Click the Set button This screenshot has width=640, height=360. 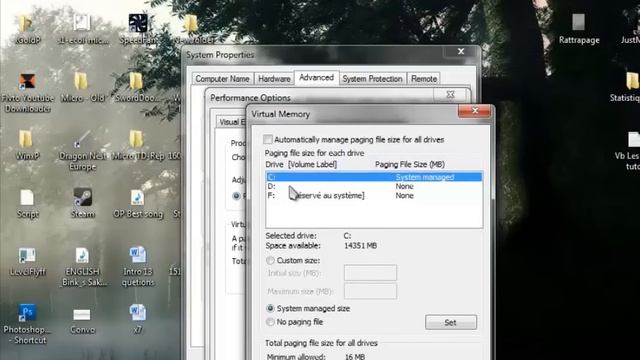[x=451, y=322]
